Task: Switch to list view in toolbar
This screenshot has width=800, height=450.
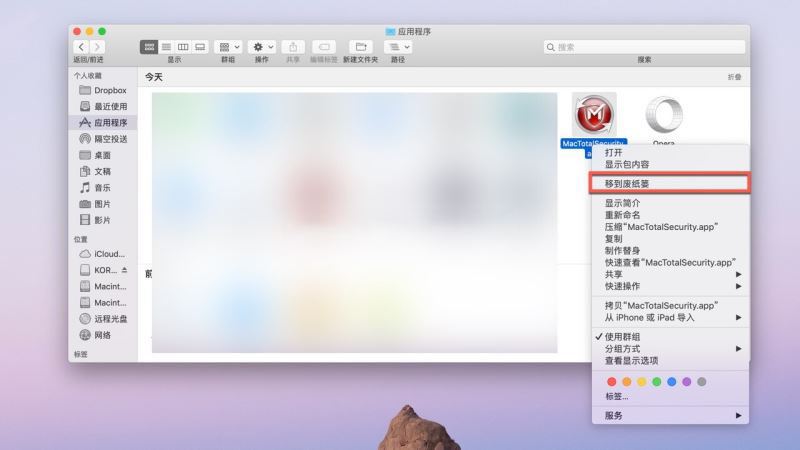Action: pyautogui.click(x=166, y=47)
